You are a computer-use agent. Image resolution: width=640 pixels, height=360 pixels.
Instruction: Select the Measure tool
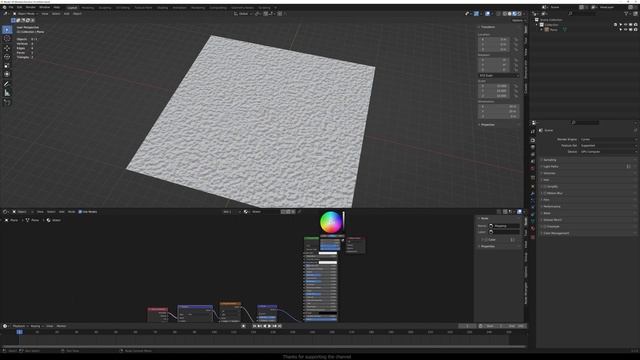click(7, 93)
